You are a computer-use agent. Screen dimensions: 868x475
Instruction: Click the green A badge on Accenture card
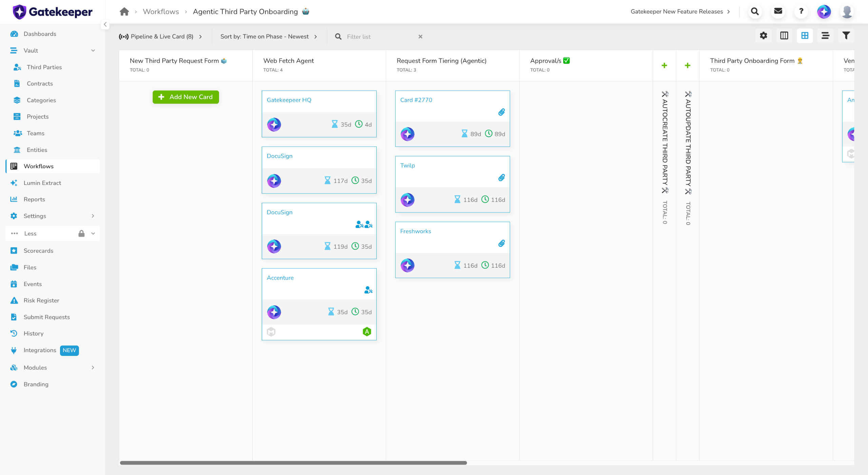[367, 332]
